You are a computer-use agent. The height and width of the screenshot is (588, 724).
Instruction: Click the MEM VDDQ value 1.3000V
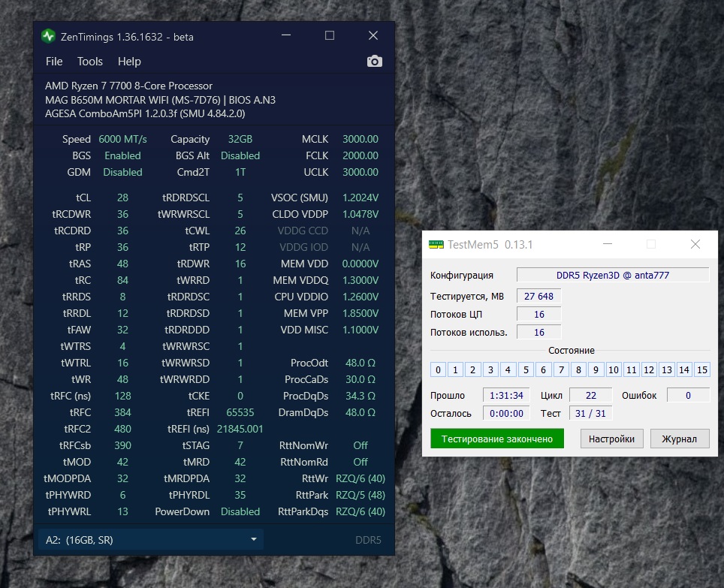[x=360, y=280]
